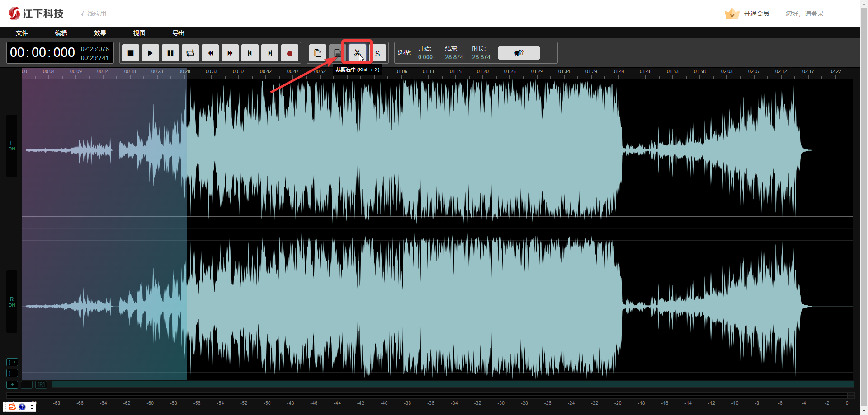The width and height of the screenshot is (868, 415).
Task: Click the S silence button
Action: click(377, 53)
